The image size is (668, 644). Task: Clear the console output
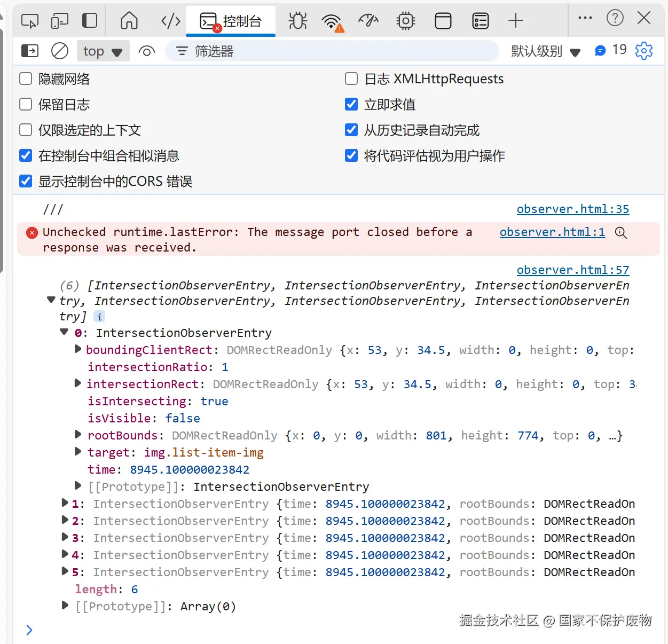[60, 51]
